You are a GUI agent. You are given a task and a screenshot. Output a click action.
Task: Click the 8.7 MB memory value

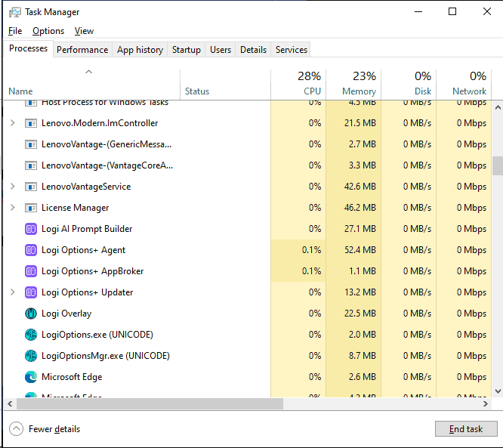pos(363,356)
